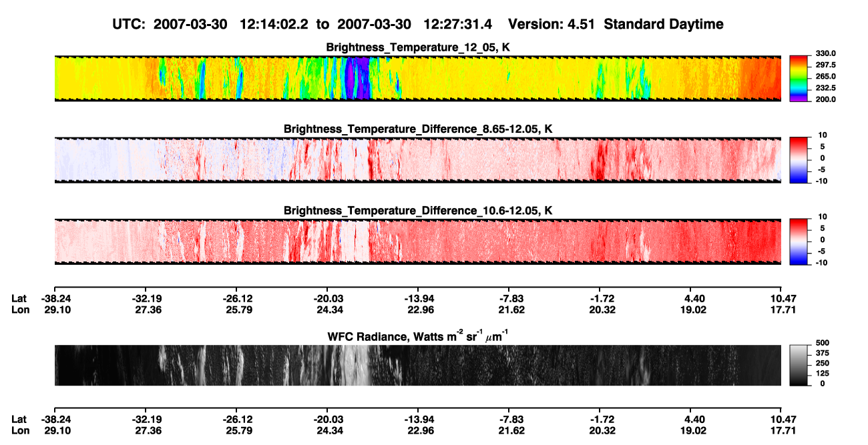Click the Brightness_Temperature_Difference_10.6-12.05 title
The image size is (868, 445).
(418, 211)
